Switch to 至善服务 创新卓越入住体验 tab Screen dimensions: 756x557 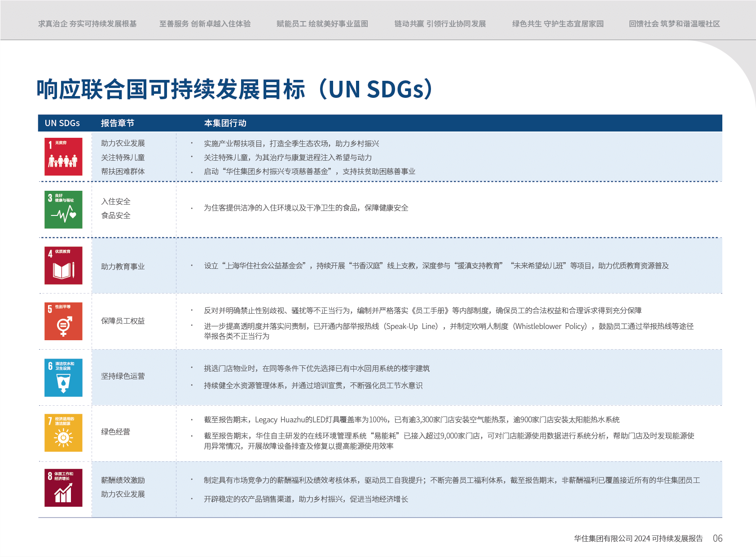[205, 24]
